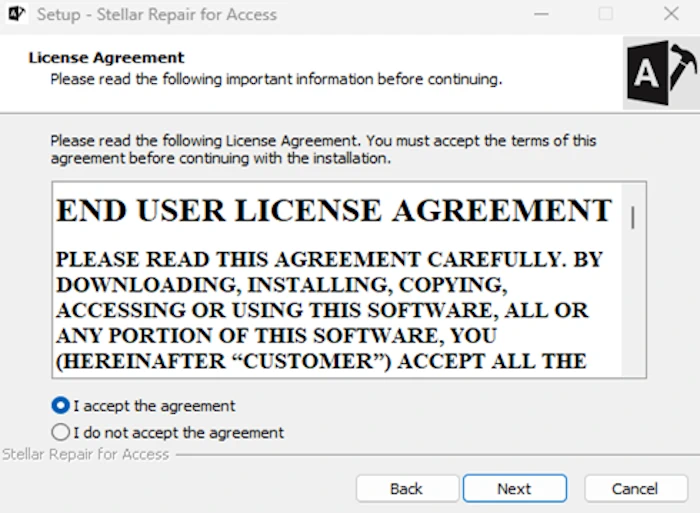Minimize the Setup window
This screenshot has height=513, width=700.
541,15
